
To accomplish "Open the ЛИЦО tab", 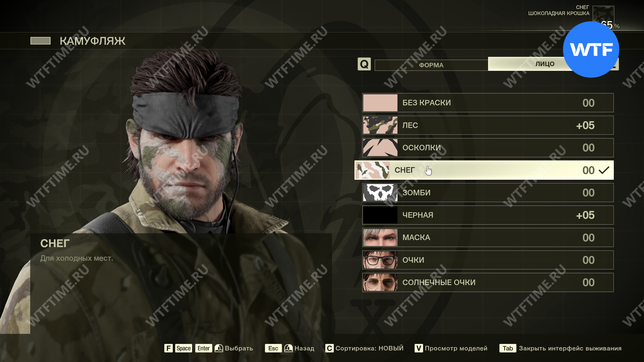I will 545,64.
